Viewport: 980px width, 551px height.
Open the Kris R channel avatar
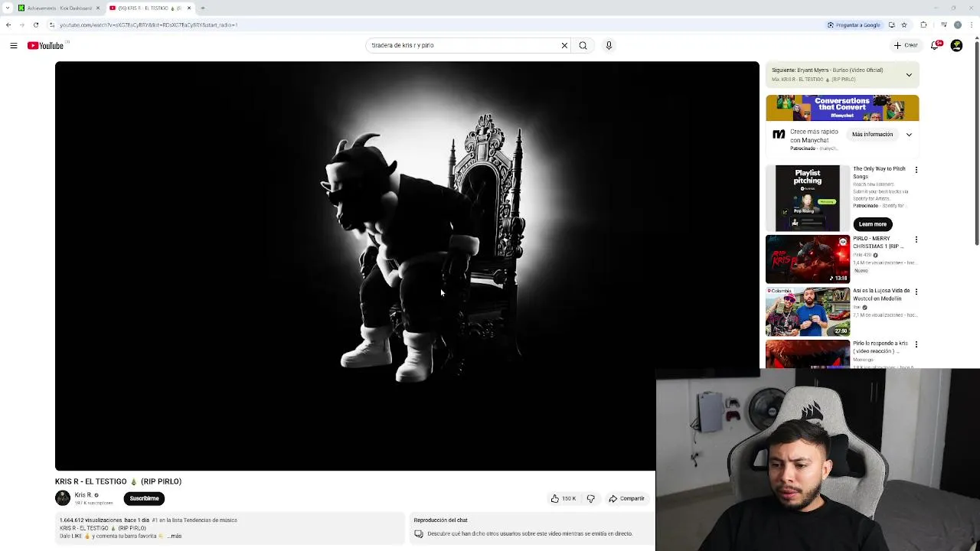pos(63,498)
